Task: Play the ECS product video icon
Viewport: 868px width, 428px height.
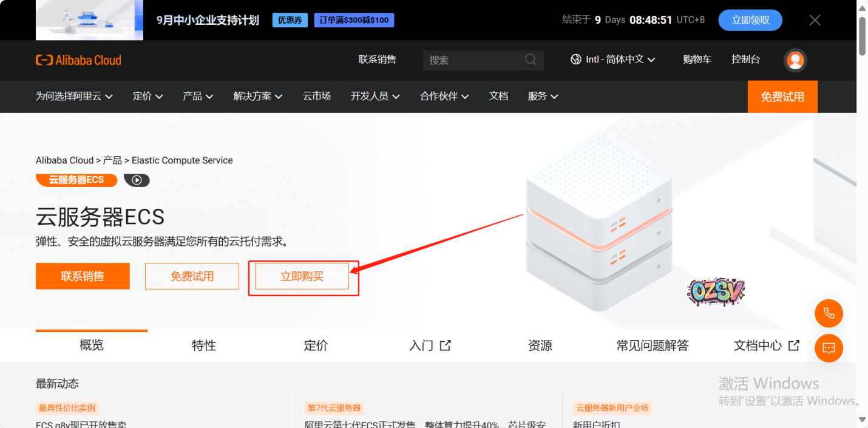Action: pos(137,180)
